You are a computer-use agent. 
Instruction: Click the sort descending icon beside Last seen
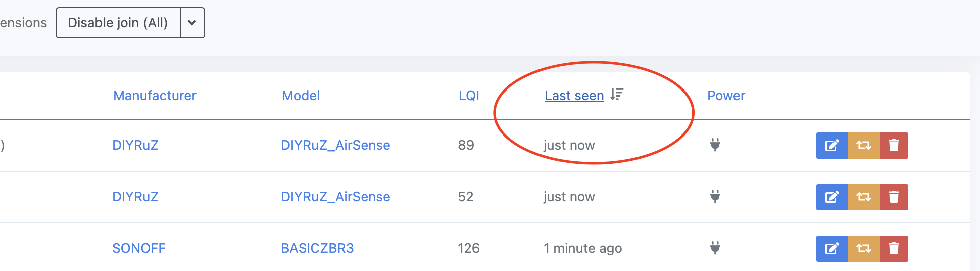(617, 95)
